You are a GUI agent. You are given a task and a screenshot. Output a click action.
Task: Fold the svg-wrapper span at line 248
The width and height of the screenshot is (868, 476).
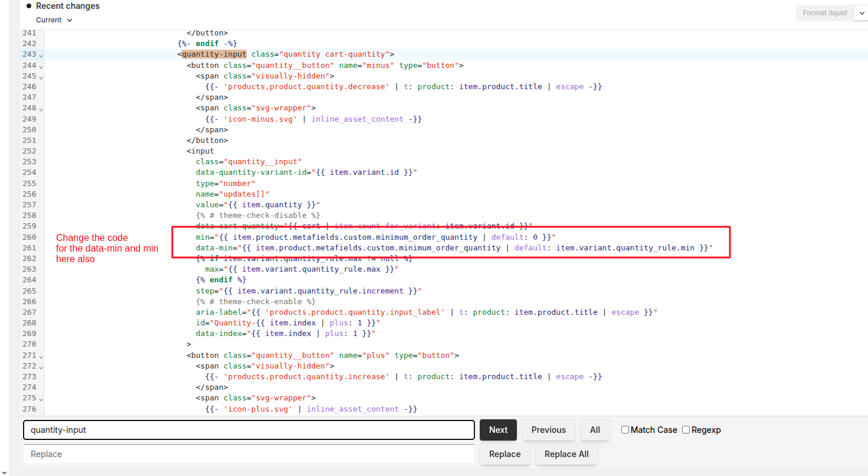coord(41,109)
